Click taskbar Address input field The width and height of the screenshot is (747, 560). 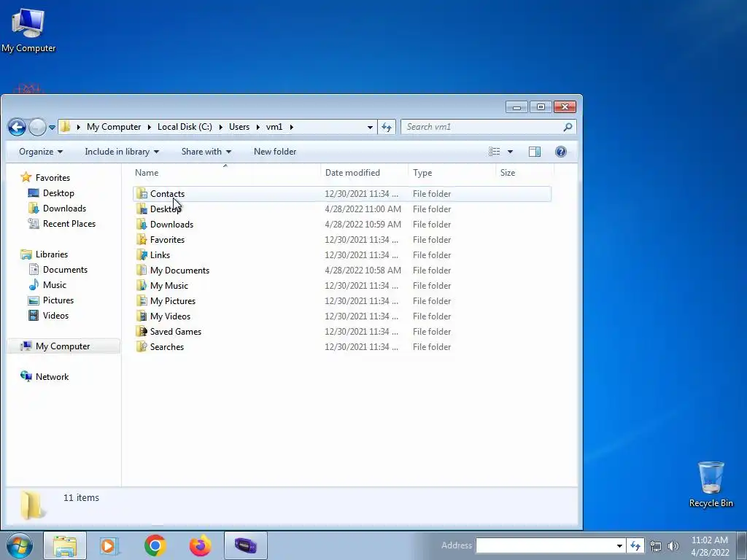tap(545, 545)
